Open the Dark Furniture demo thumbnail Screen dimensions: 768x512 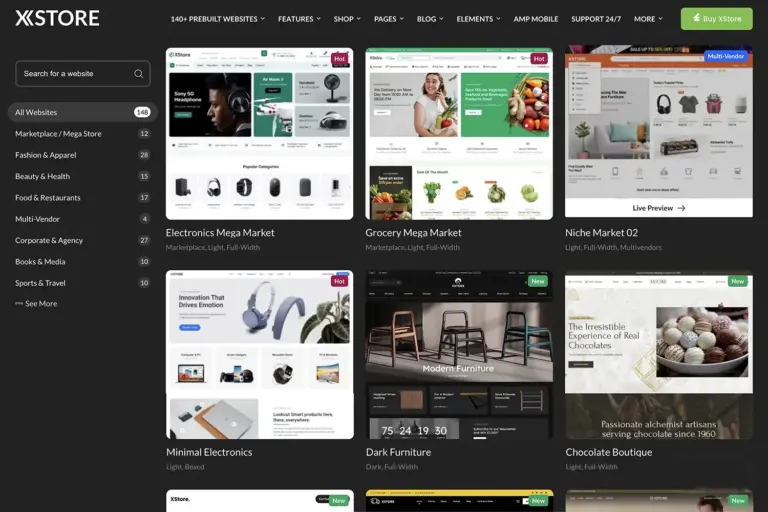pyautogui.click(x=459, y=354)
